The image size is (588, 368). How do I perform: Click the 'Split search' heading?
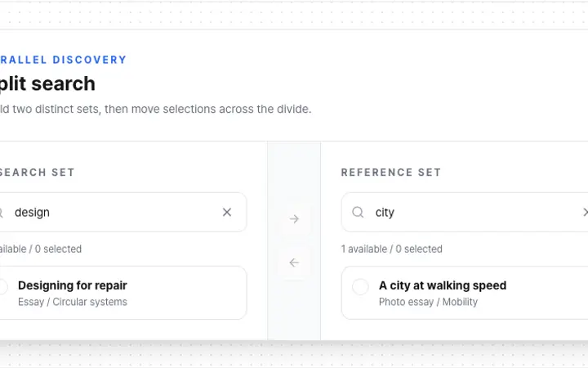(x=47, y=83)
